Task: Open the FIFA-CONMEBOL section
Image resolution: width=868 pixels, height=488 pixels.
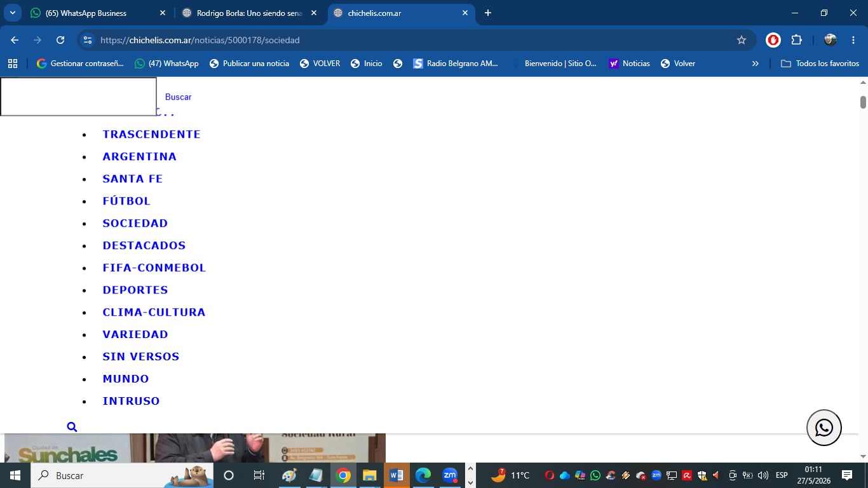Action: (154, 268)
